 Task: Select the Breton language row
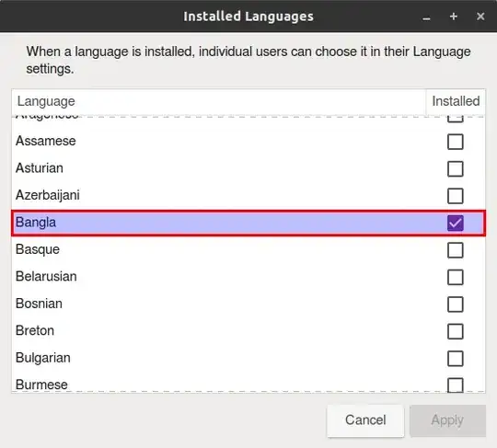248,331
